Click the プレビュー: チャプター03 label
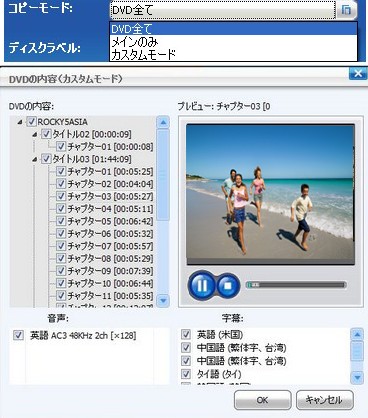Image resolution: width=368 pixels, height=418 pixels. pos(224,106)
